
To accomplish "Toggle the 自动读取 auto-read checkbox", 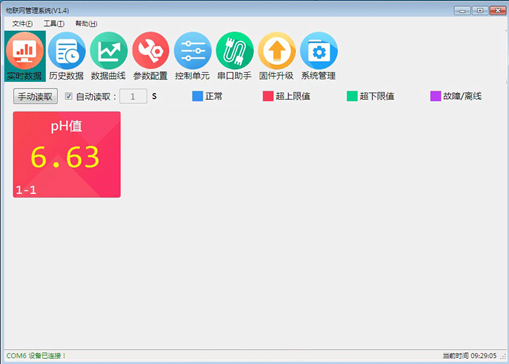I will pyautogui.click(x=69, y=96).
